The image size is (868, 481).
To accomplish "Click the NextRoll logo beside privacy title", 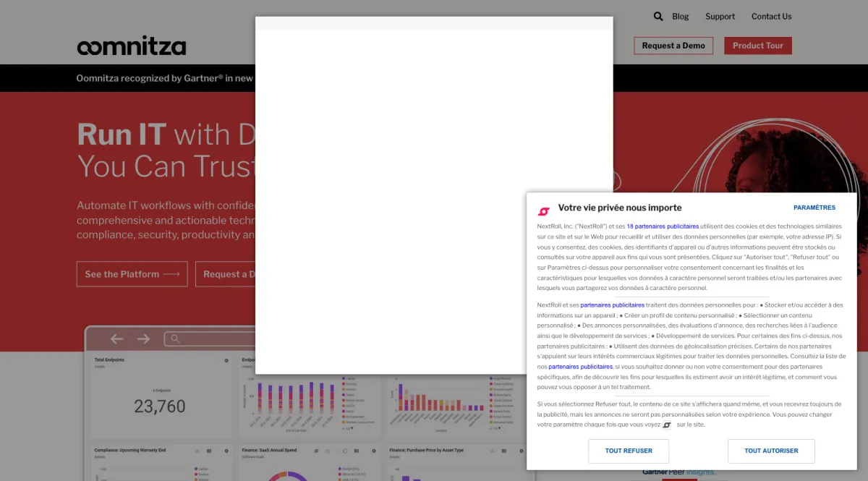I will tap(544, 211).
